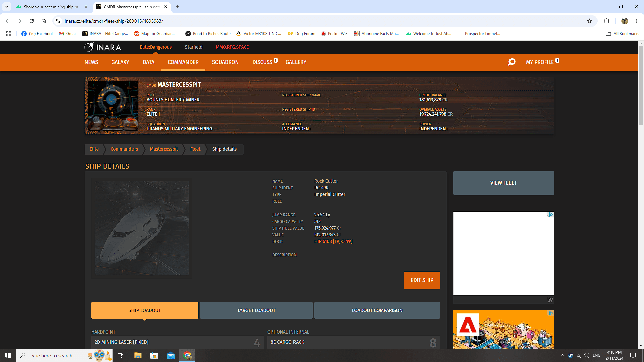This screenshot has height=362, width=644.
Task: Expand the tab search dropdown arrow
Action: click(x=6, y=7)
